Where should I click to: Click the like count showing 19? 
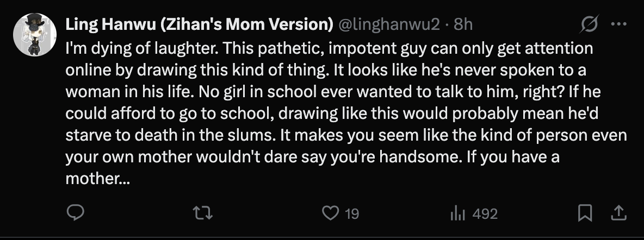coord(352,214)
